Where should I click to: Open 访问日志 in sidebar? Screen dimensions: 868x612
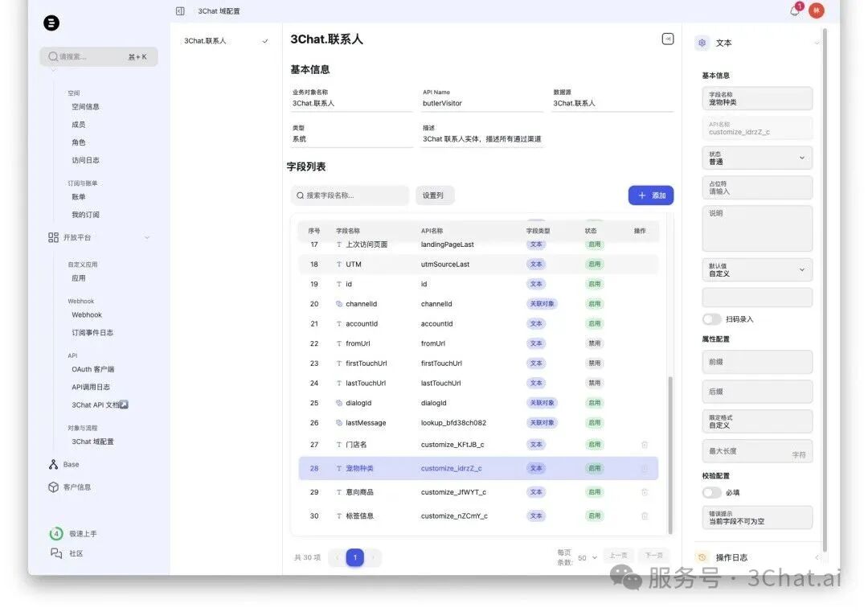[x=86, y=160]
